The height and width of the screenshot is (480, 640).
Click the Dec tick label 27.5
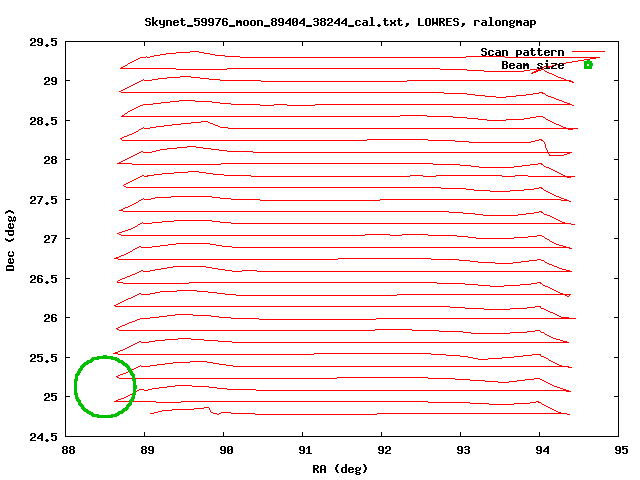[x=43, y=200]
